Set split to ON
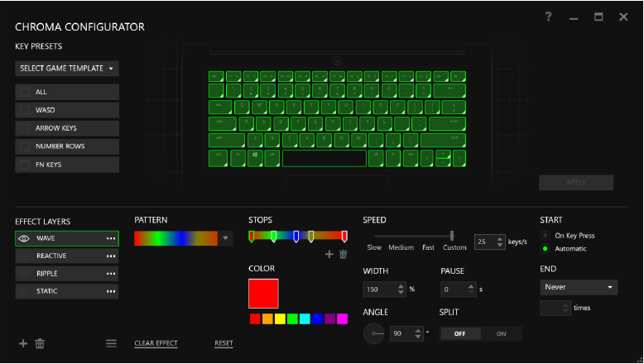The width and height of the screenshot is (644, 364). coord(501,333)
